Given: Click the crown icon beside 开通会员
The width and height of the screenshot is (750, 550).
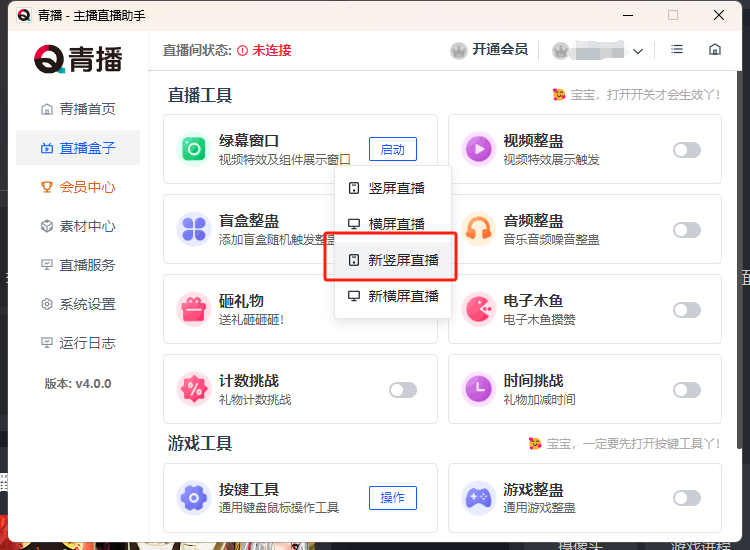Looking at the screenshot, I should point(459,50).
